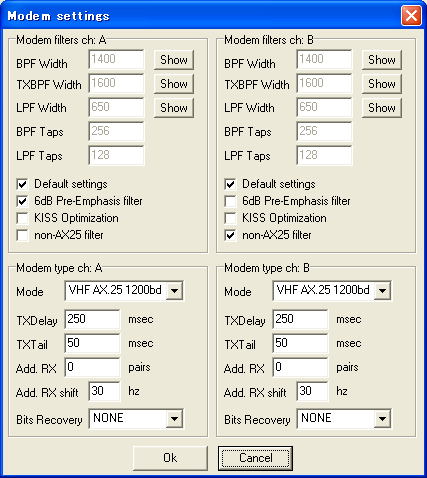Show the BPF Width filter for channel A
The image size is (427, 478).
click(174, 60)
